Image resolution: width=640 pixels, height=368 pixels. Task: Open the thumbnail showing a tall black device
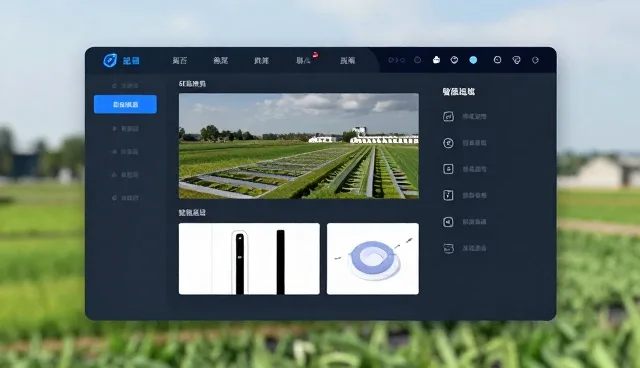pos(249,259)
